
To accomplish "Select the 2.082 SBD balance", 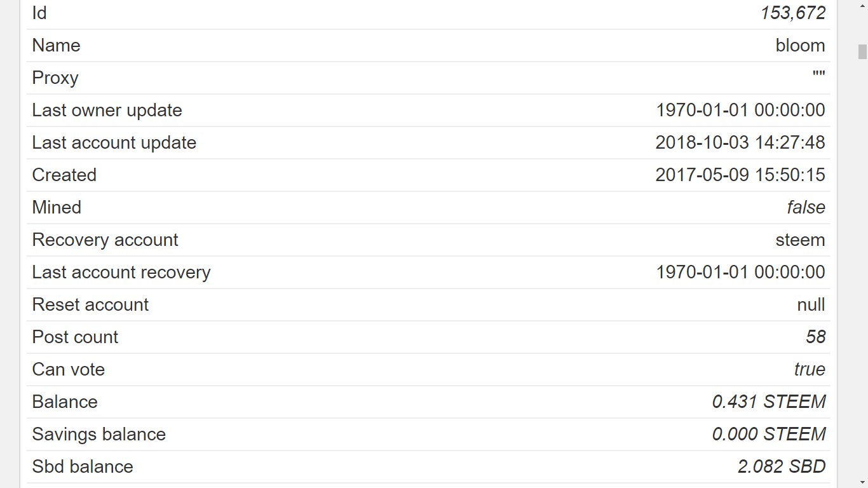I will [x=782, y=466].
